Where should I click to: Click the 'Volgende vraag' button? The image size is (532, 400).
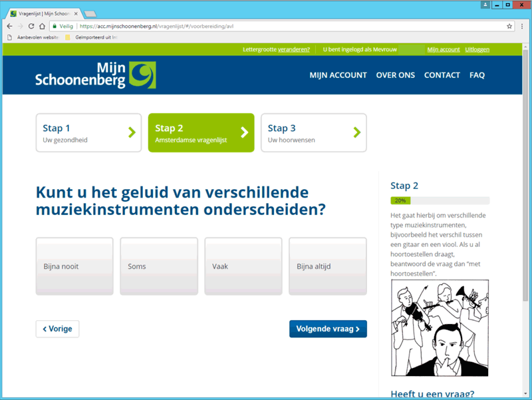pos(328,328)
